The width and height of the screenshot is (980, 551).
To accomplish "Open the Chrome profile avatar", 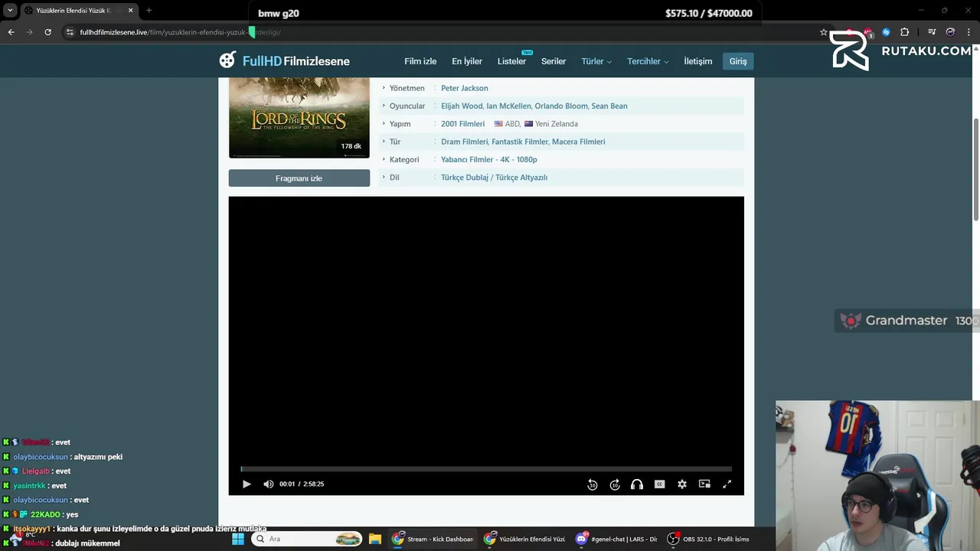I will (x=950, y=32).
